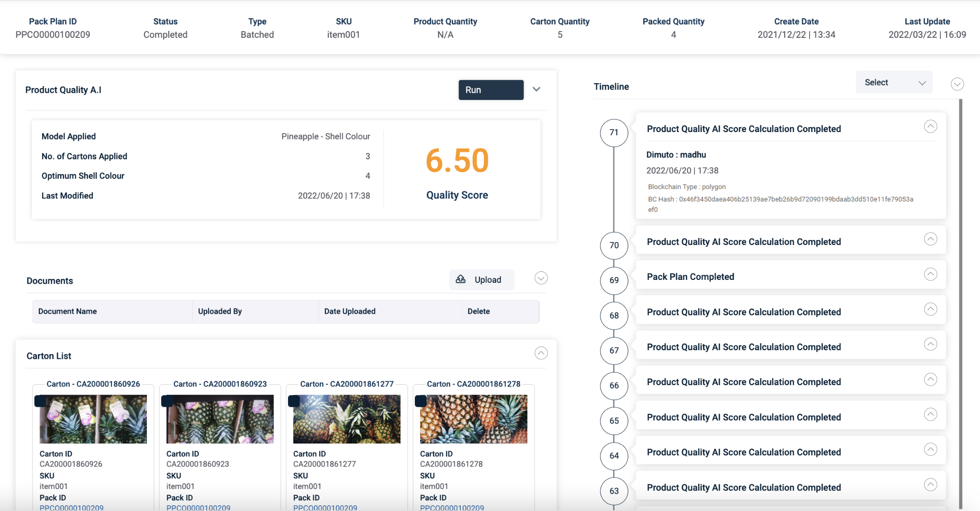Sort by the Document Name column header
Viewport: 980px width, 511px height.
[x=67, y=311]
